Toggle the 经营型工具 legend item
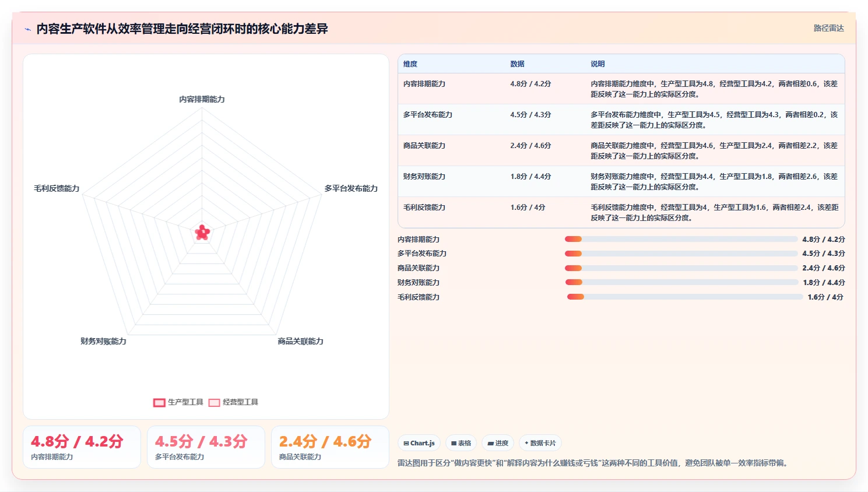Viewport: 868px width, 492px height. tap(233, 402)
